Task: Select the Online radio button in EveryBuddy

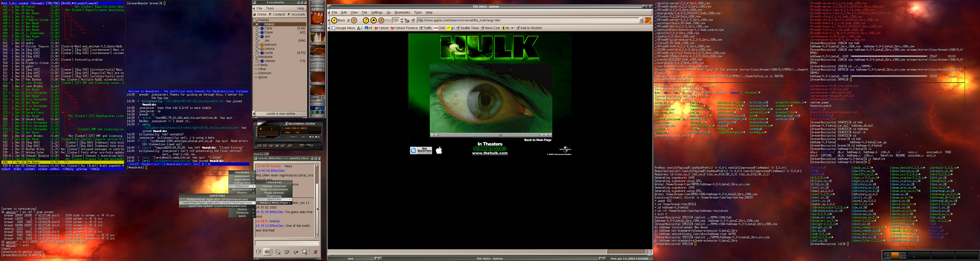Action: click(x=255, y=15)
